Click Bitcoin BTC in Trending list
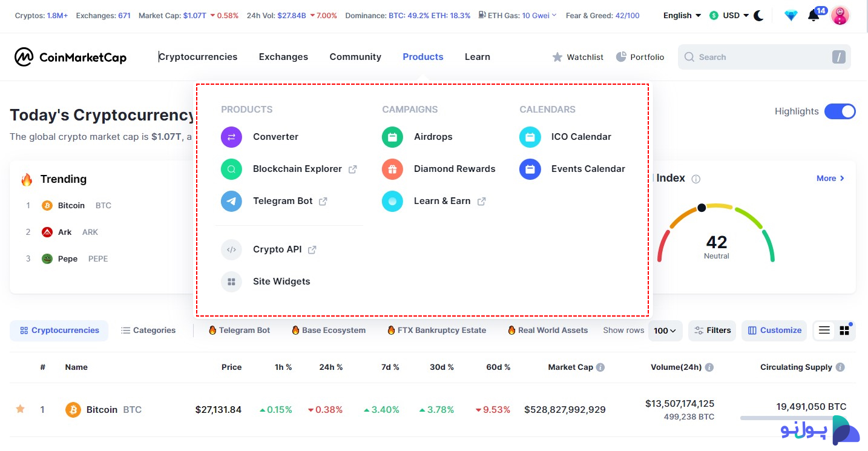The height and width of the screenshot is (451, 868). tap(76, 205)
